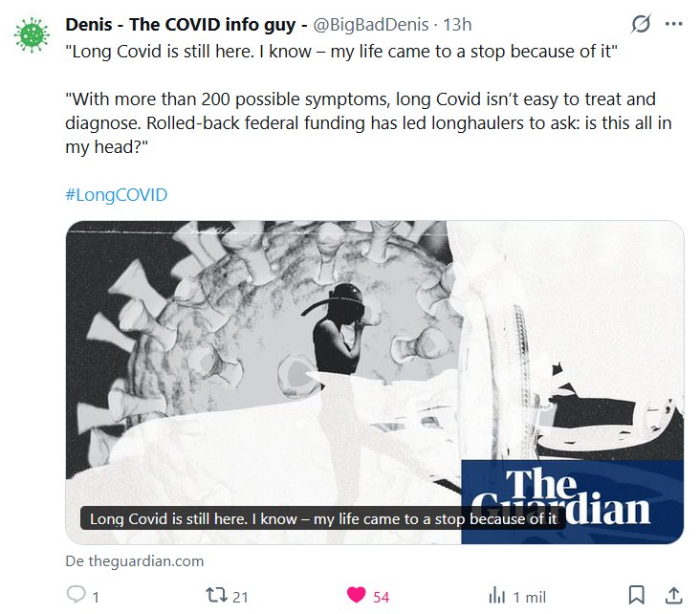Viewport: 700px width, 614px height.
Task: Click the like count 54
Action: [382, 597]
